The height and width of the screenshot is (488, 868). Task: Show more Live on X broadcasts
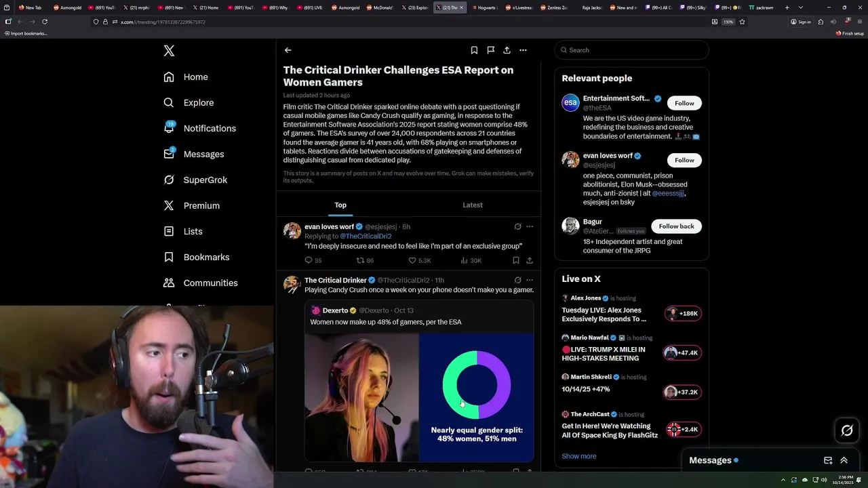(x=579, y=456)
